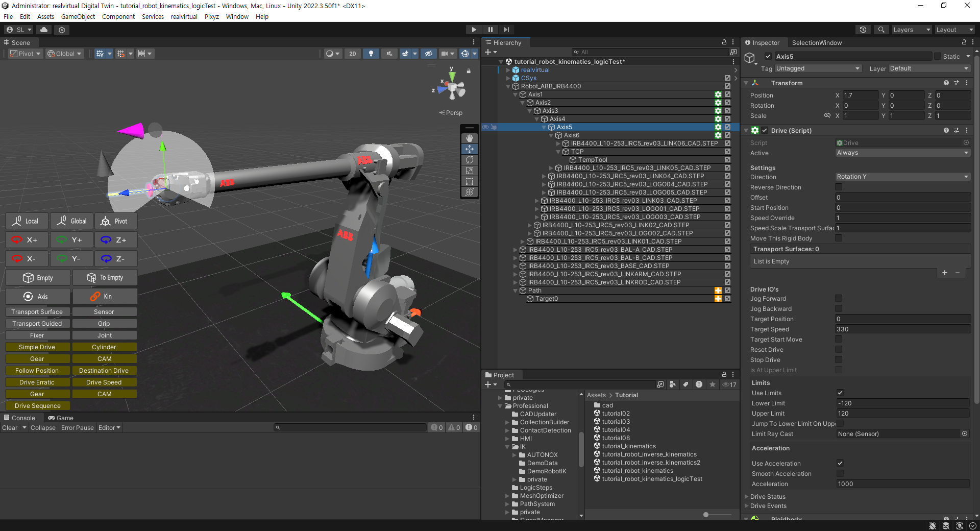Switch to the Console tab

19,418
